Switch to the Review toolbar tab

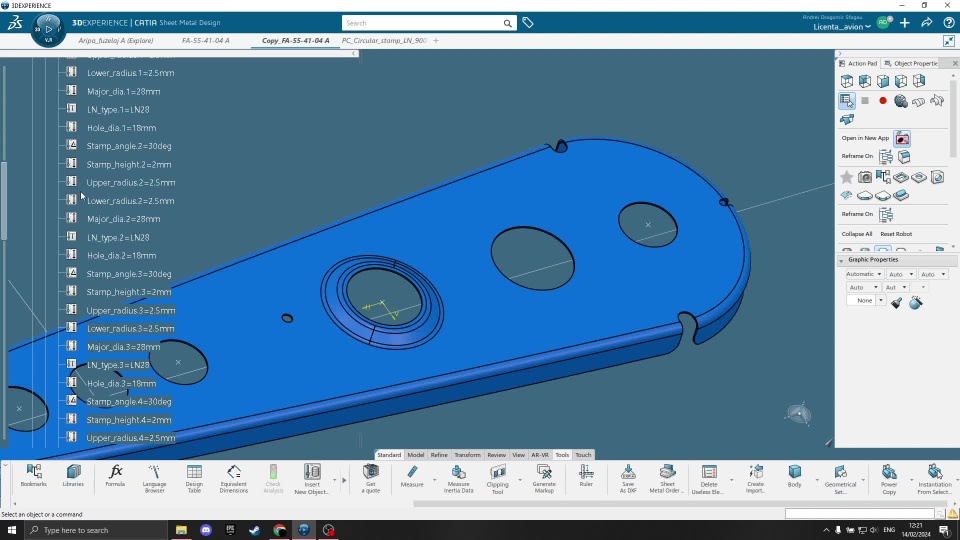pyautogui.click(x=497, y=455)
